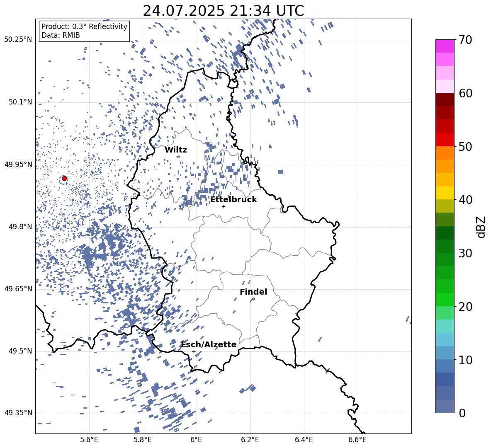Click the 49.35°N latitude label
This screenshot has width=491, height=448.
[18, 413]
